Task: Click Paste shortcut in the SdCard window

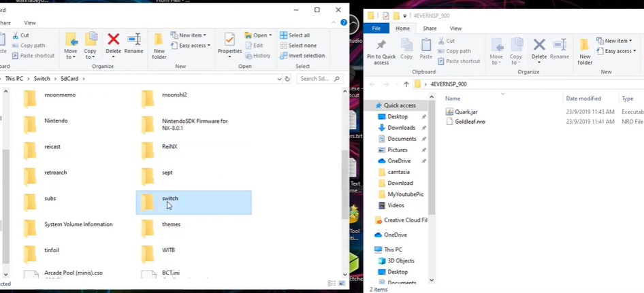Action: [x=33, y=55]
